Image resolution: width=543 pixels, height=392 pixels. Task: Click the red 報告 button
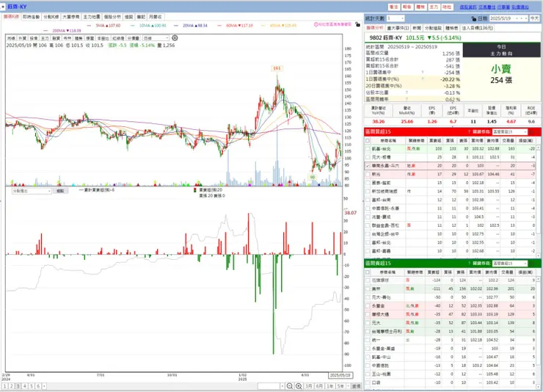[407, 7]
